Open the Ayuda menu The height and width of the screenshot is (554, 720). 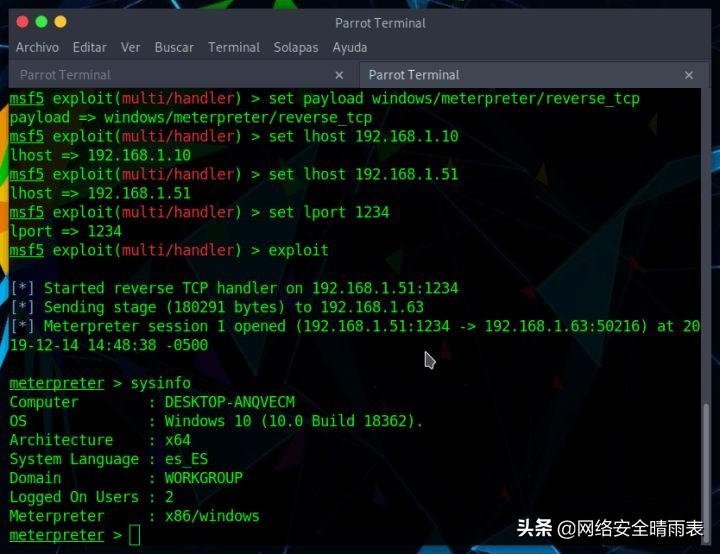pyautogui.click(x=349, y=47)
